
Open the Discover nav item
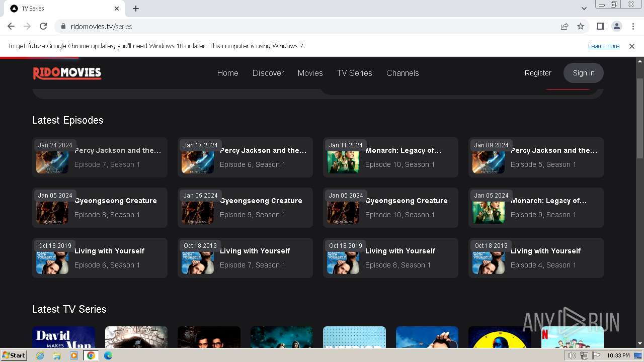[268, 73]
